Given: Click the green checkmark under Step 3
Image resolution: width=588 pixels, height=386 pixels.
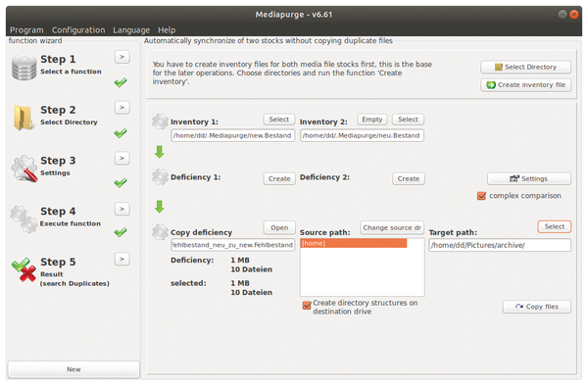Looking at the screenshot, I should pos(121,182).
